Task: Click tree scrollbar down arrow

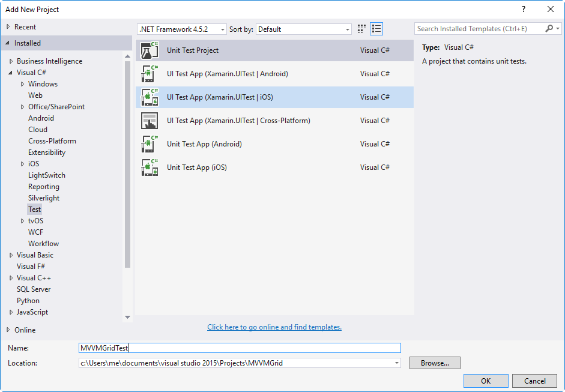Action: coord(127,317)
